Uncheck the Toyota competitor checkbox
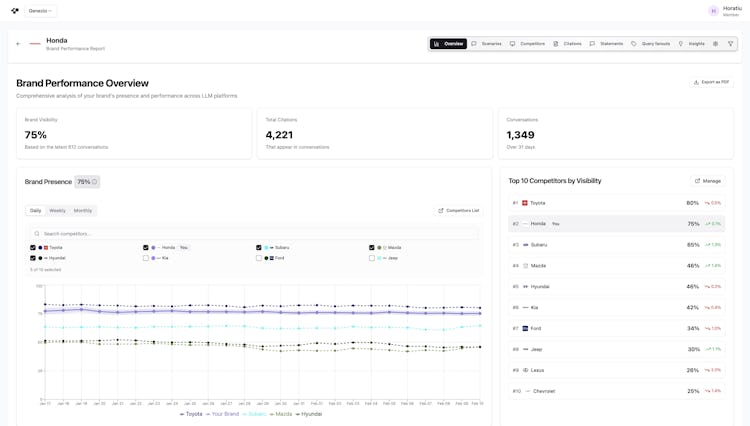 click(x=33, y=248)
